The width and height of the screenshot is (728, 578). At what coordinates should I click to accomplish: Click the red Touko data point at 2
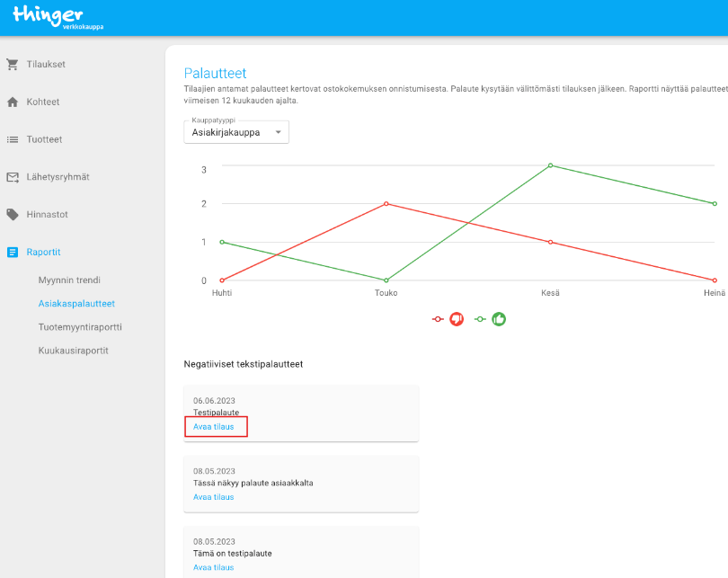(x=386, y=204)
